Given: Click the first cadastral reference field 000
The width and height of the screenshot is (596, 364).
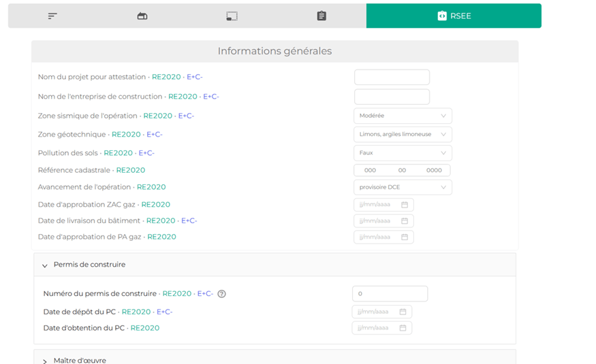Looking at the screenshot, I should (x=370, y=170).
